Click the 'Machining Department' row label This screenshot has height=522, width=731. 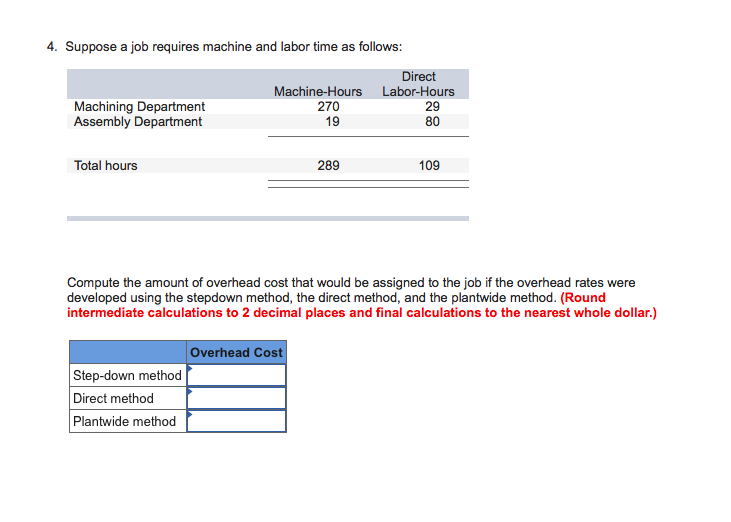coord(139,107)
